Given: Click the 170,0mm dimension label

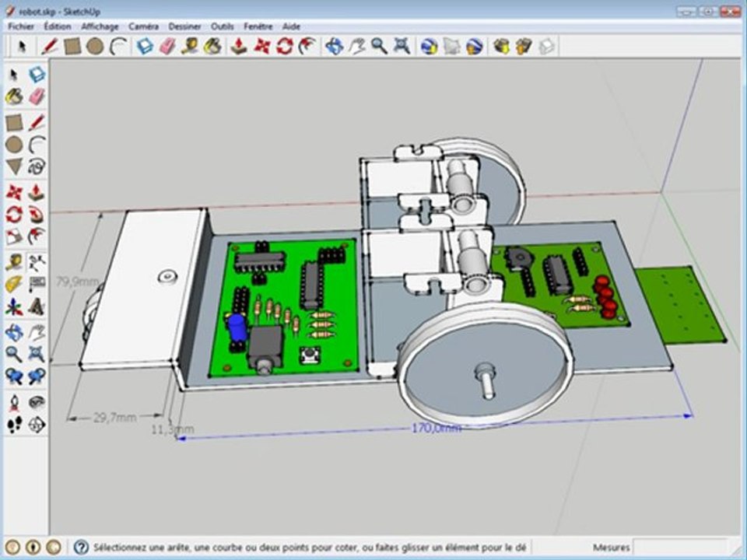Looking at the screenshot, I should click(x=436, y=428).
